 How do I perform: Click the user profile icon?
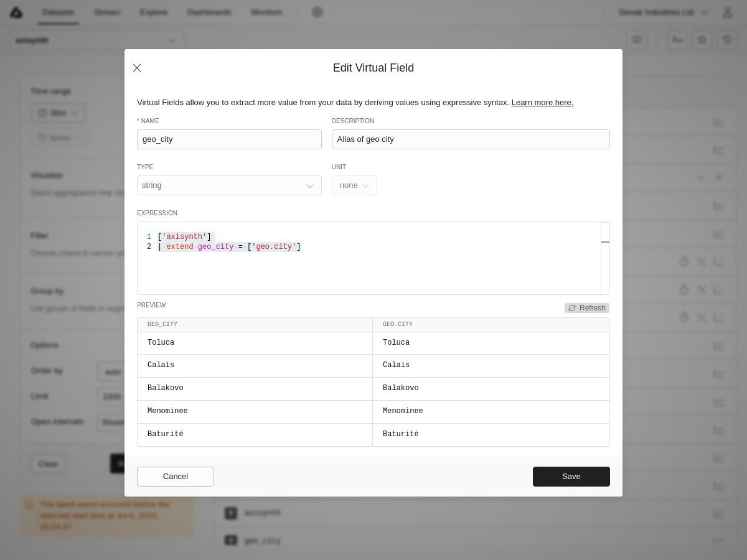point(727,12)
